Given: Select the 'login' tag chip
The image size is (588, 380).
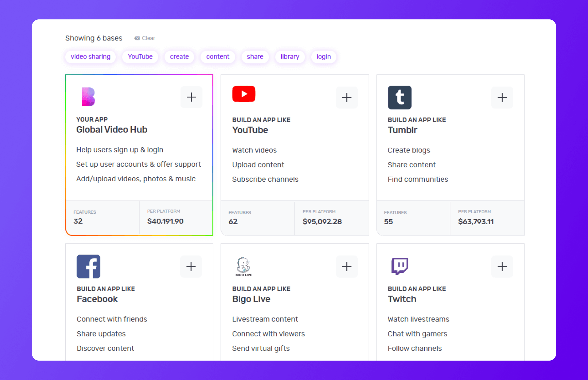Looking at the screenshot, I should [324, 57].
